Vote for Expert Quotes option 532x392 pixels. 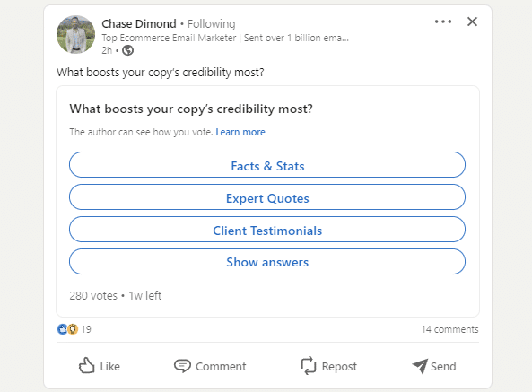[x=267, y=197]
